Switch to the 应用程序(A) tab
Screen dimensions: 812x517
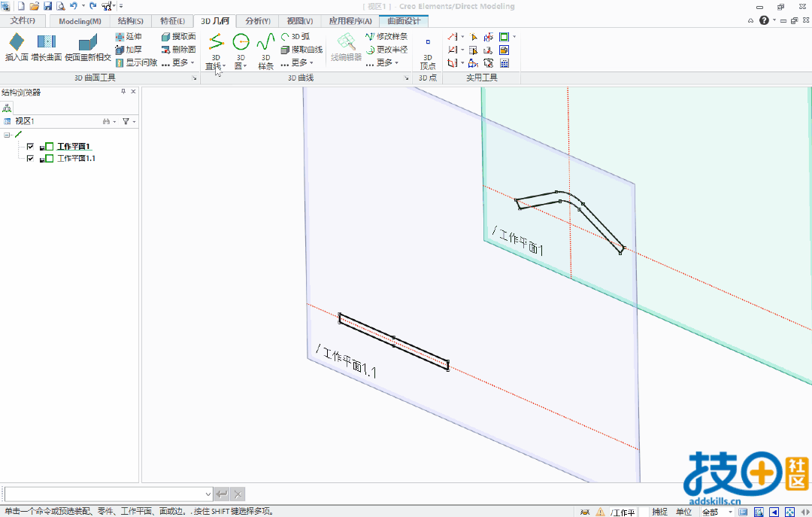tap(350, 21)
